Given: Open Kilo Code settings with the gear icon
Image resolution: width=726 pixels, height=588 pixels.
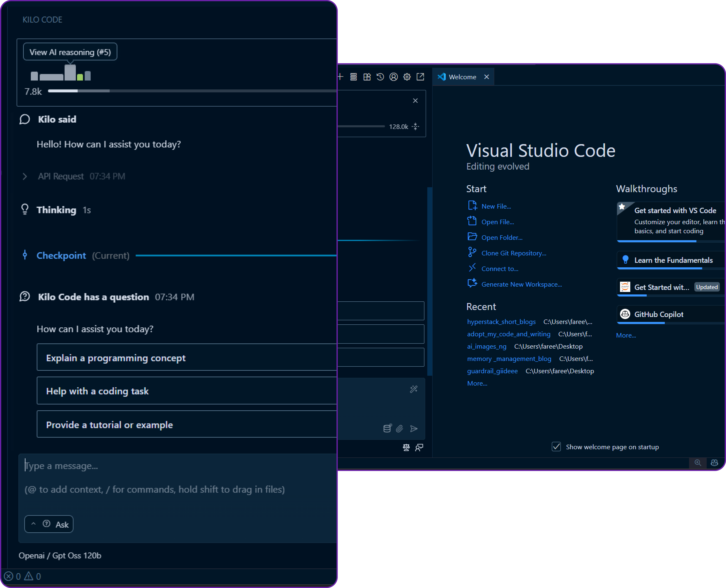Looking at the screenshot, I should 407,77.
